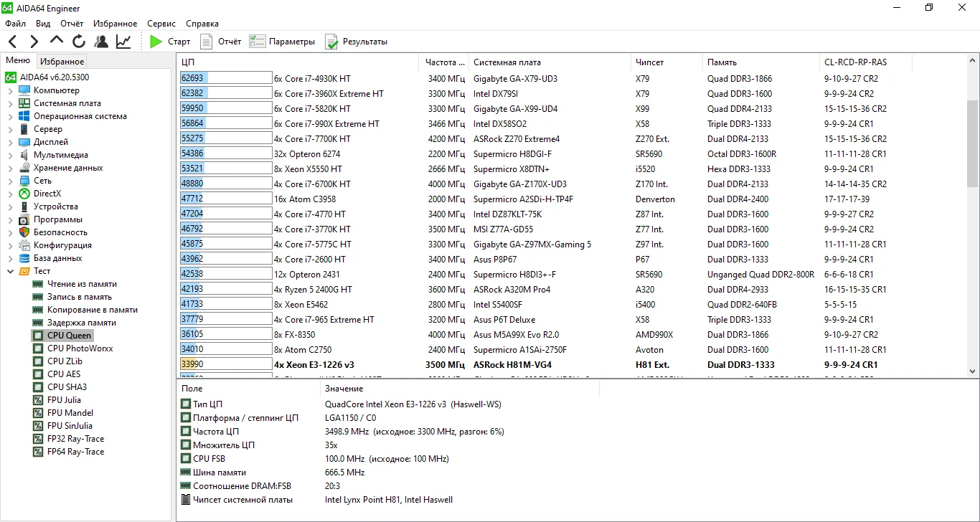The height and width of the screenshot is (522, 980).
Task: Open the Справка menu
Action: (202, 24)
